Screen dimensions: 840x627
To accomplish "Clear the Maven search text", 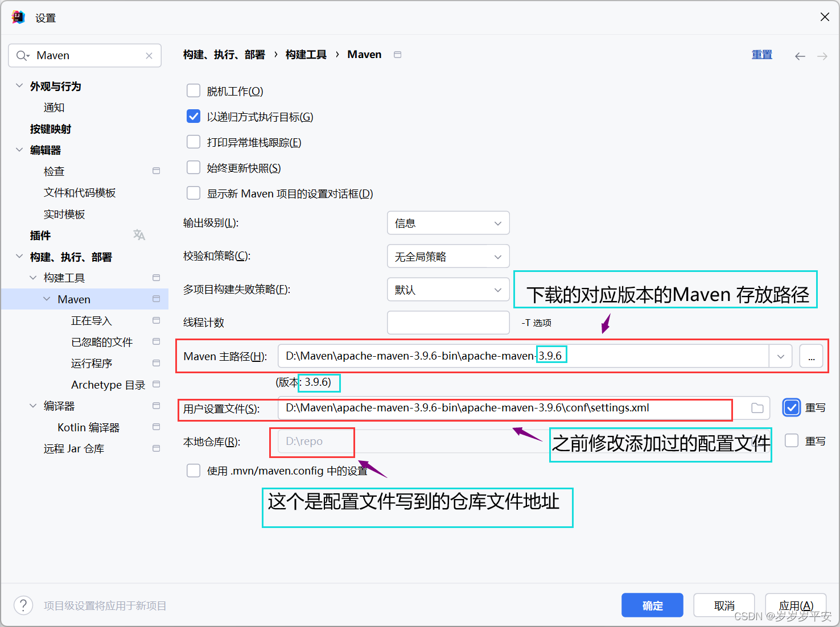I will pos(149,56).
